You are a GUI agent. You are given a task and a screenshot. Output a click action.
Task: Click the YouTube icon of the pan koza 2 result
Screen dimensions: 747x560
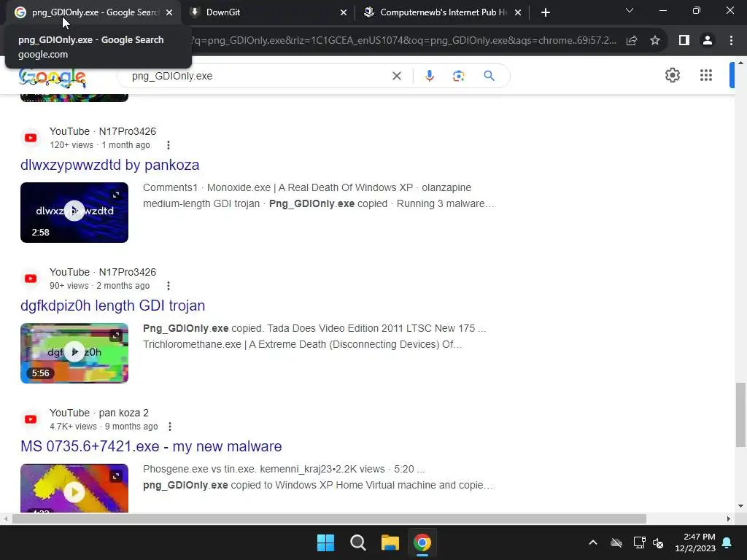(x=31, y=419)
